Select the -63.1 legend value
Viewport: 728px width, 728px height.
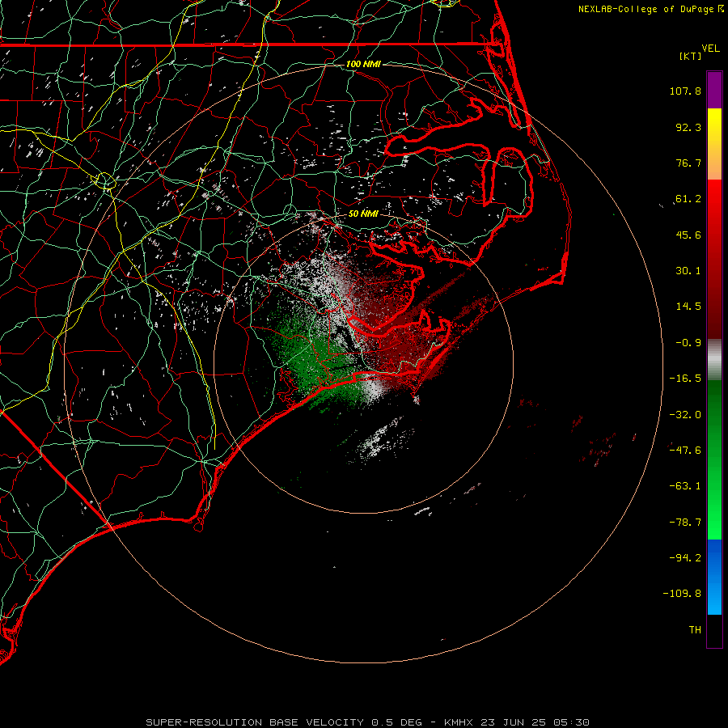[x=685, y=486]
